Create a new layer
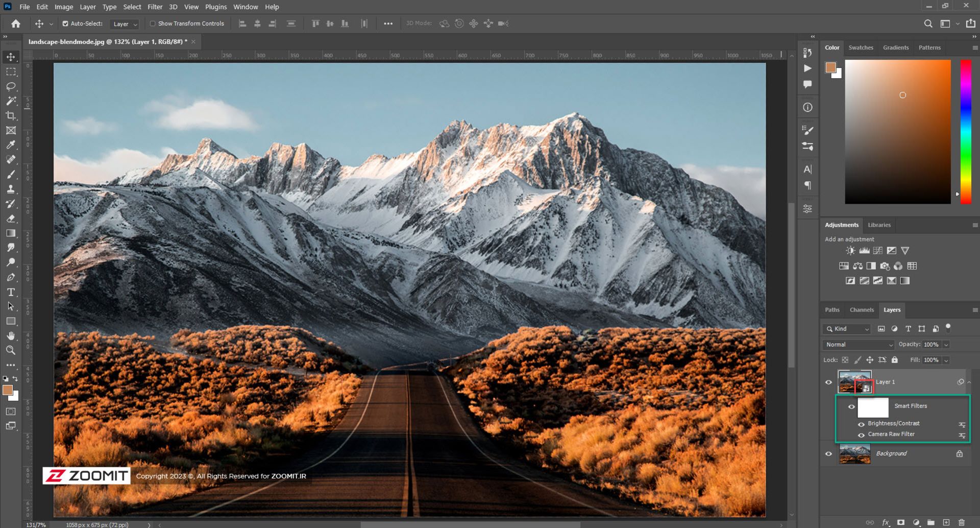This screenshot has height=528, width=980. (x=946, y=522)
